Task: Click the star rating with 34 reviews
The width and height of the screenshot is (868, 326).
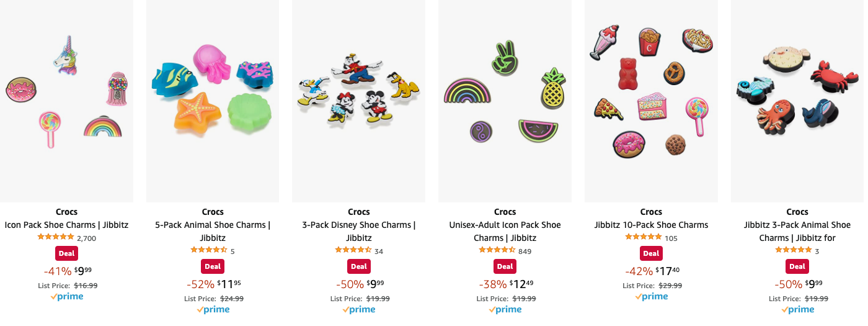Action: pos(353,250)
